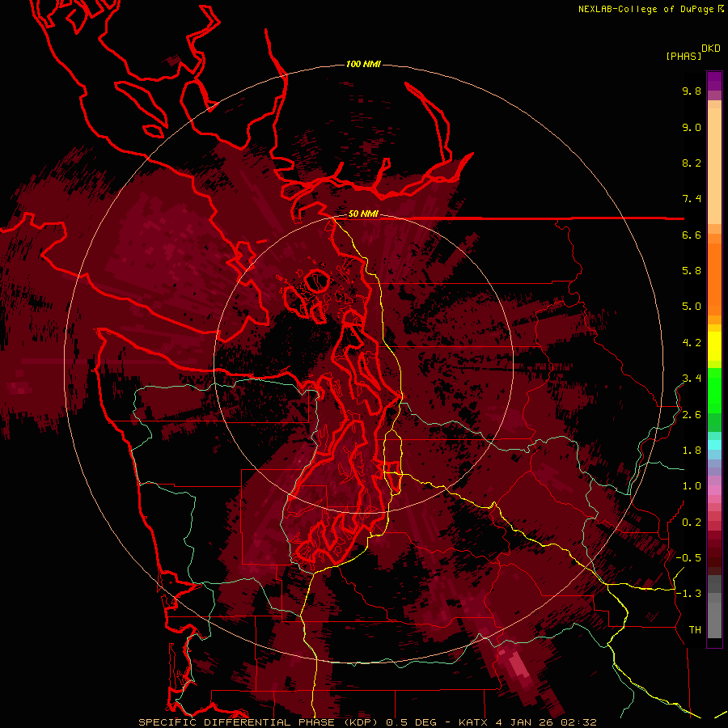Viewport: 728px width, 728px height.
Task: Click the 1.8 legend value
Action: (692, 451)
